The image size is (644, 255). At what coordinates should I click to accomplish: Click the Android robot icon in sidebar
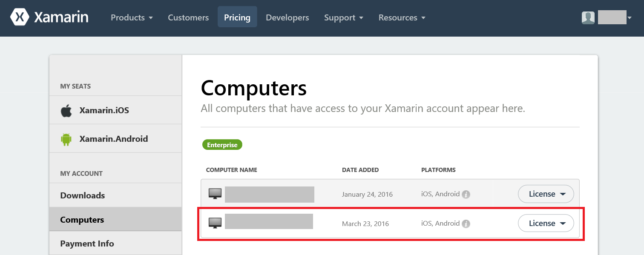pyautogui.click(x=66, y=139)
